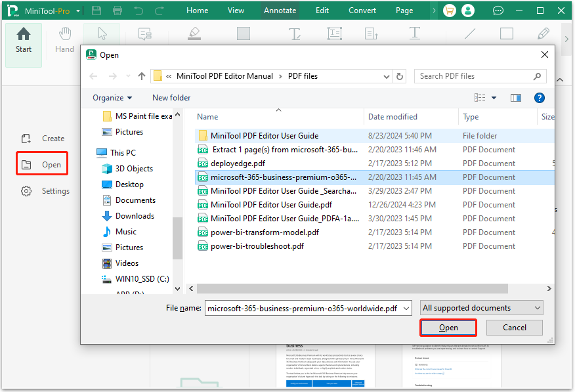Click the Refresh icon in address bar
The image size is (575, 392).
[x=400, y=76]
